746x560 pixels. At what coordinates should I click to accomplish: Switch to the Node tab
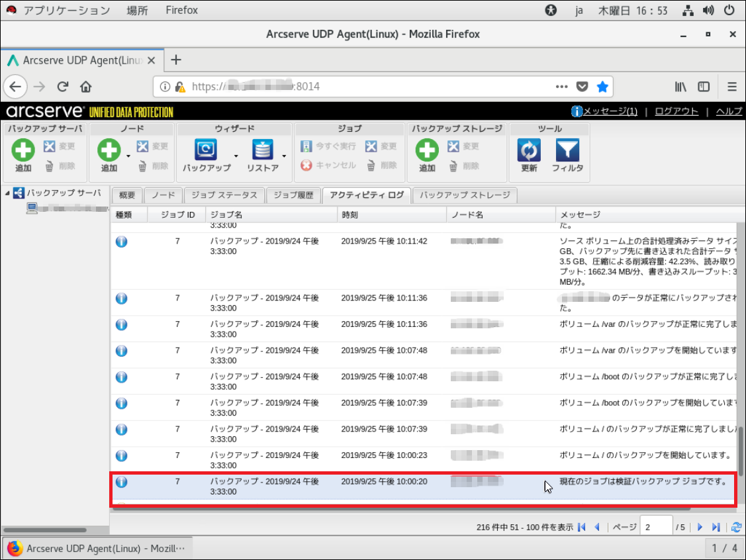[x=163, y=195]
